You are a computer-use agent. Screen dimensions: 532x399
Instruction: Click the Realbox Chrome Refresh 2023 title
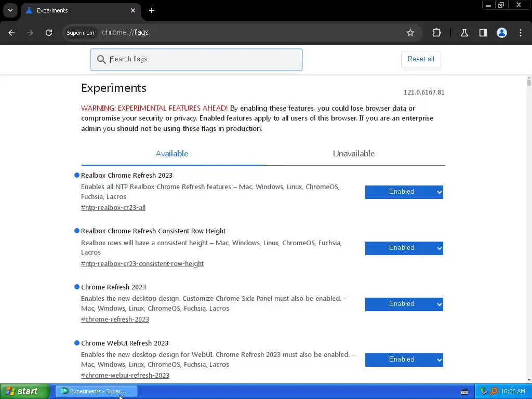coord(127,176)
